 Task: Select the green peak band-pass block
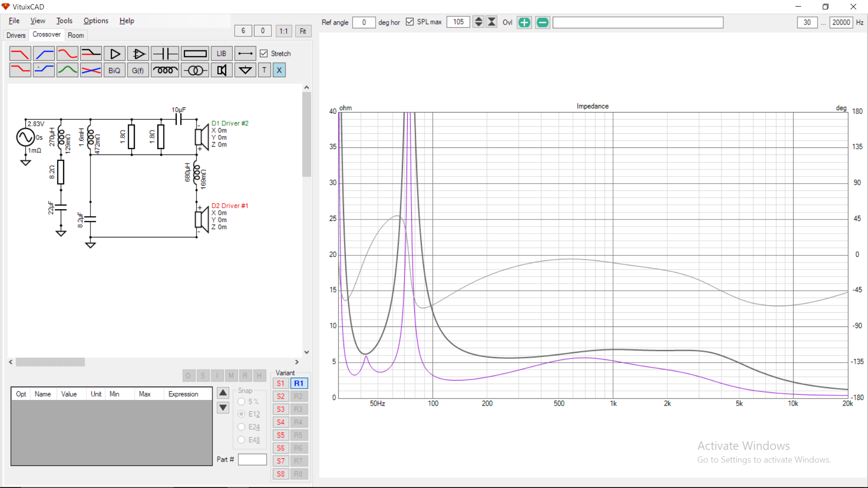[x=67, y=70]
